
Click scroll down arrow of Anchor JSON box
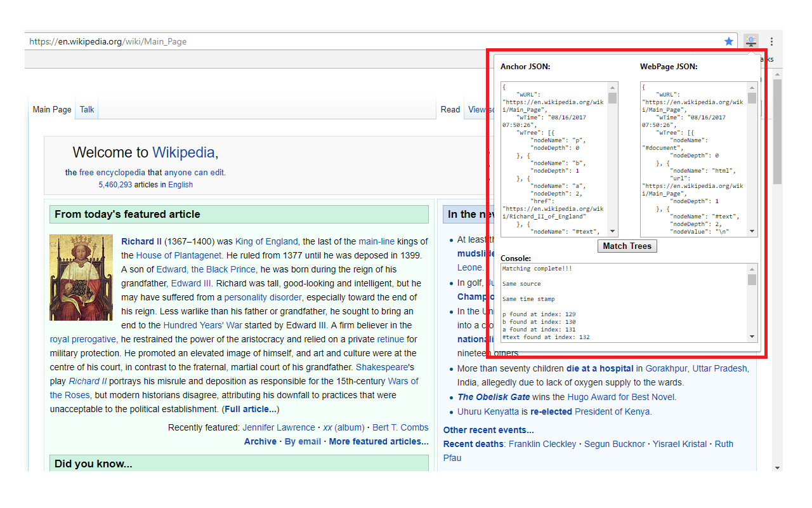pyautogui.click(x=613, y=232)
